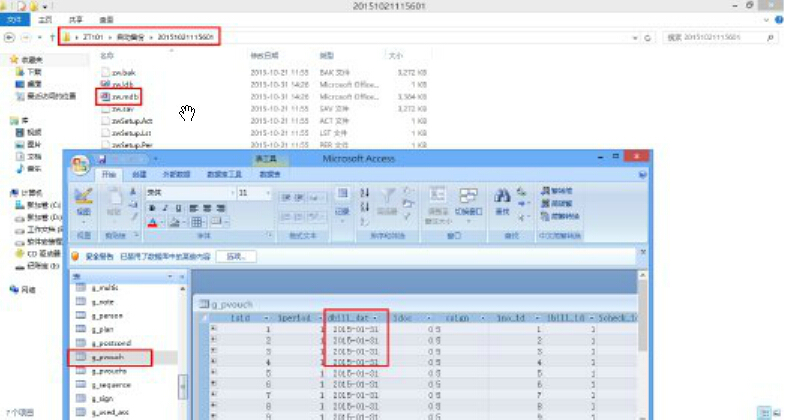Toggle Underline formatting in Access ribbon
The height and width of the screenshot is (420, 786).
[178, 207]
